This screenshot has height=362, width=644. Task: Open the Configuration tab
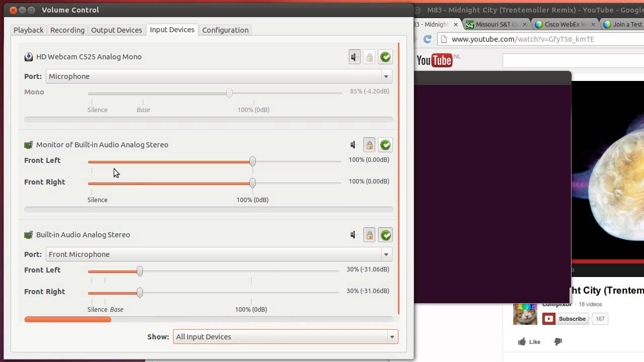(x=225, y=30)
